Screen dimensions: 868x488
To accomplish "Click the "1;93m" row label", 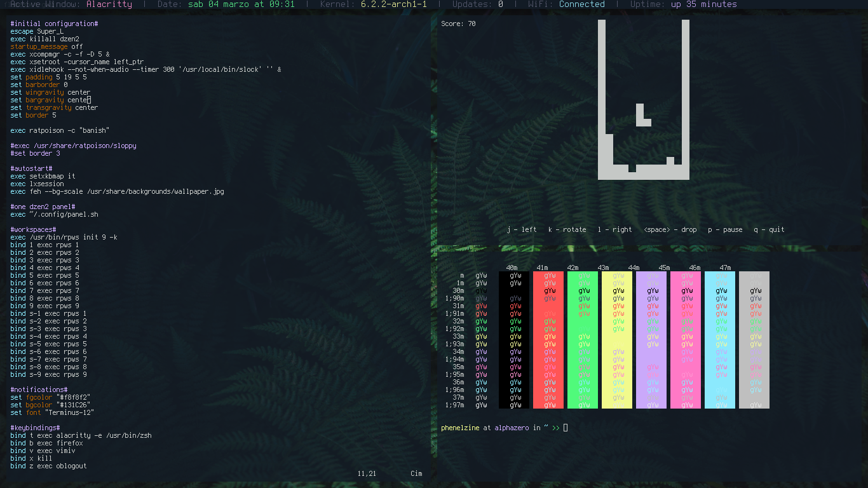I will 454,344.
